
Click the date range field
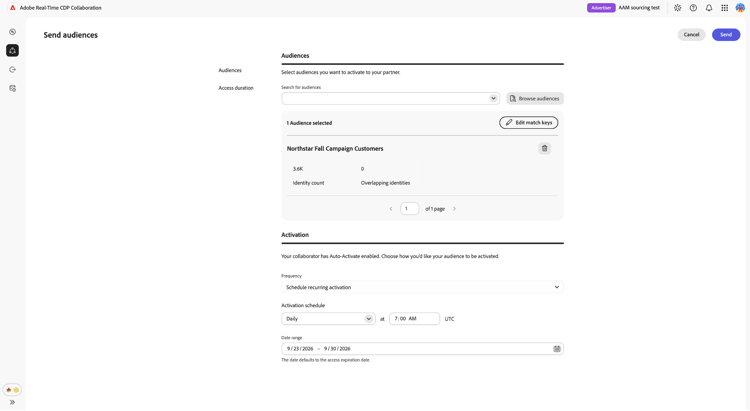422,349
